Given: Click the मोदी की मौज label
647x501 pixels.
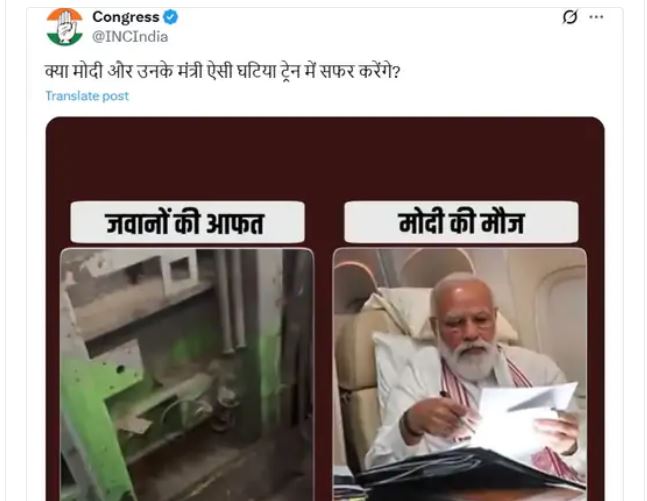Looking at the screenshot, I should point(461,222).
